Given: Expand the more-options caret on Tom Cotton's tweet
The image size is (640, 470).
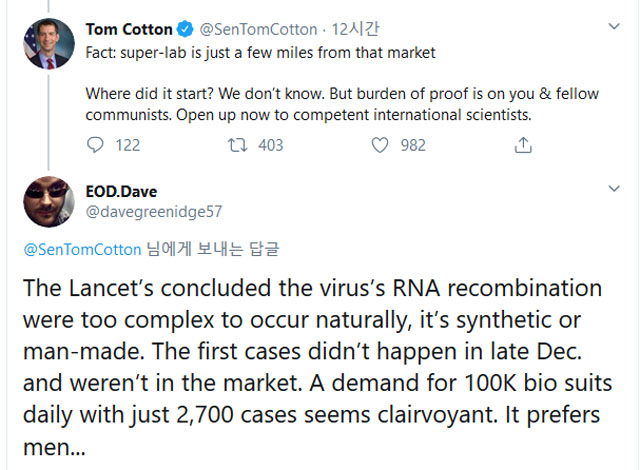Looking at the screenshot, I should [613, 28].
